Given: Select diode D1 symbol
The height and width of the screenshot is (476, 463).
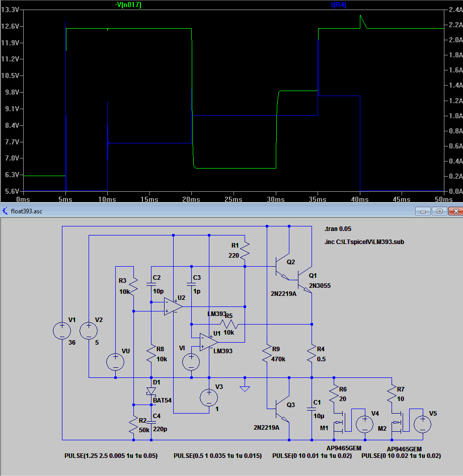Looking at the screenshot, I should [x=151, y=391].
